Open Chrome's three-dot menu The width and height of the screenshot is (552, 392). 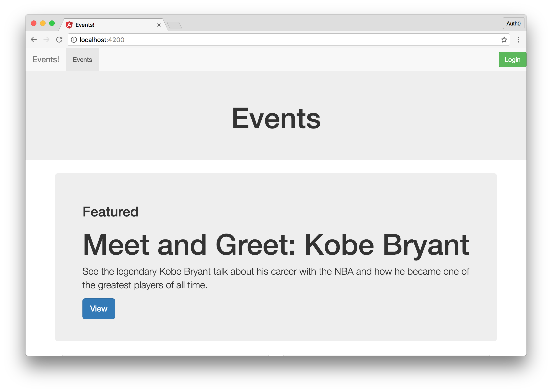tap(518, 40)
